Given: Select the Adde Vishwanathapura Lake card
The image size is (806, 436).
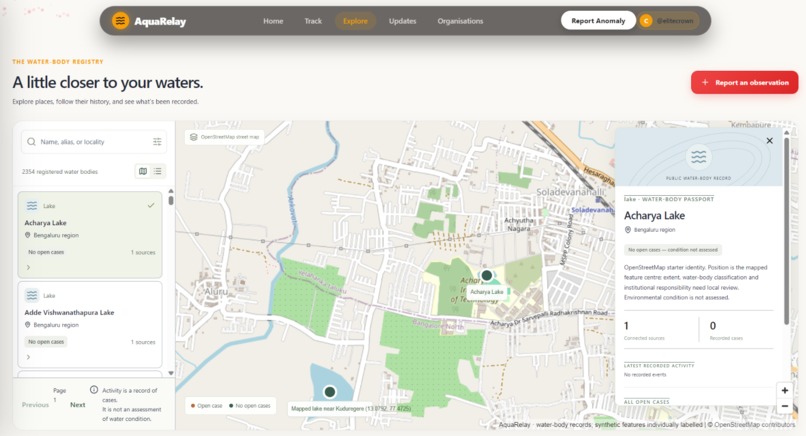Looking at the screenshot, I should 90,324.
